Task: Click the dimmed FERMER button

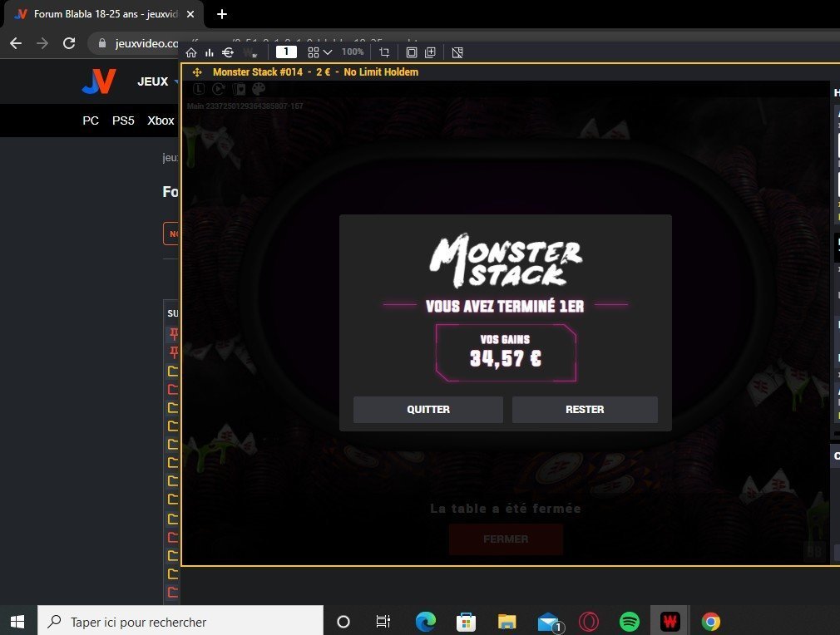Action: point(506,539)
